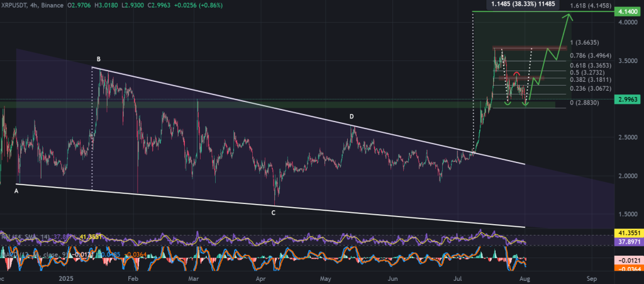The image size is (644, 284).
Task: Click the XRPUSDT symbol name
Action: [x=14, y=5]
